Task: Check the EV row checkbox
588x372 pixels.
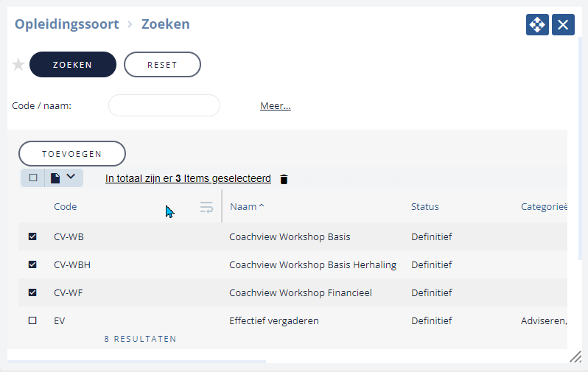Action: click(x=32, y=320)
